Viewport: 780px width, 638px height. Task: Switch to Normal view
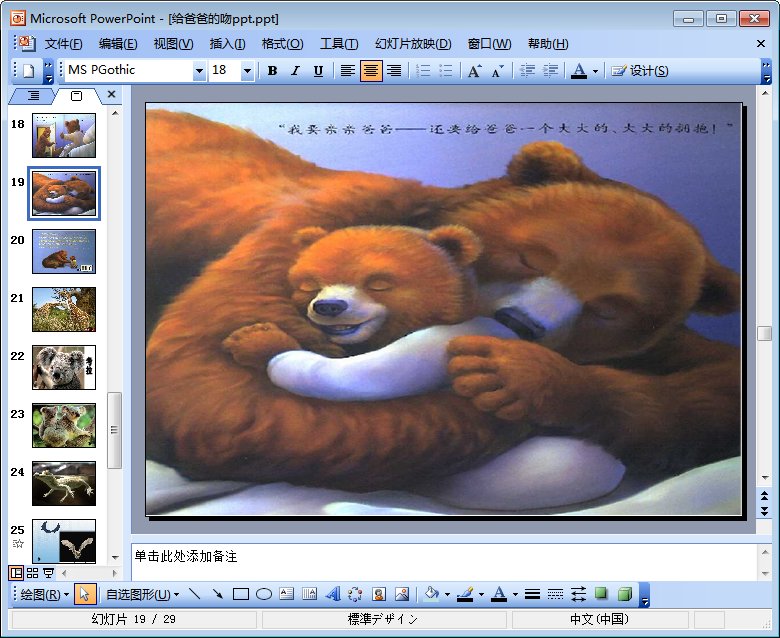pos(16,573)
